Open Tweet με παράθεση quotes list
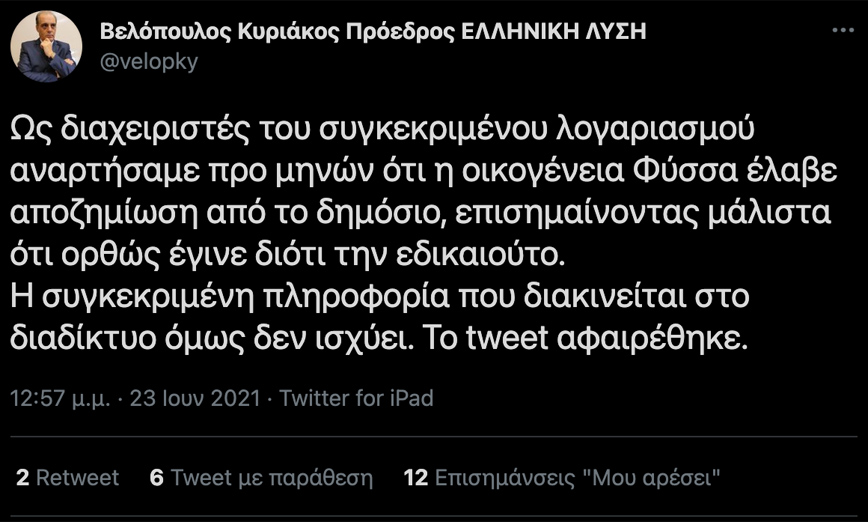Screen dimensions: 868x522 pyautogui.click(x=272, y=478)
